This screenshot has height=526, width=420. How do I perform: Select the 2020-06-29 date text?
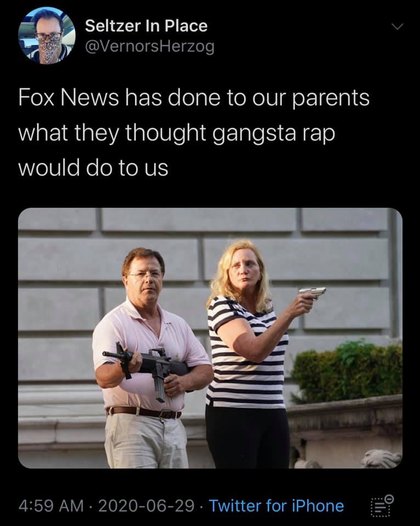tap(146, 506)
